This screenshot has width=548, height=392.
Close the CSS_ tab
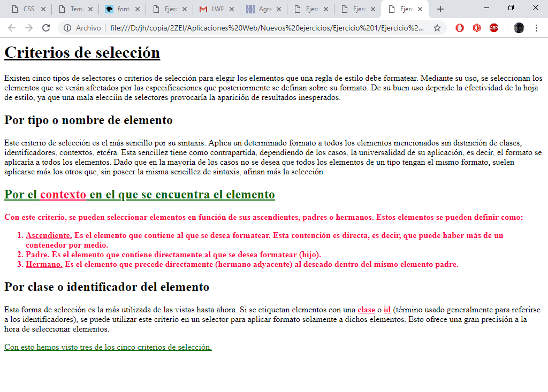[43, 10]
